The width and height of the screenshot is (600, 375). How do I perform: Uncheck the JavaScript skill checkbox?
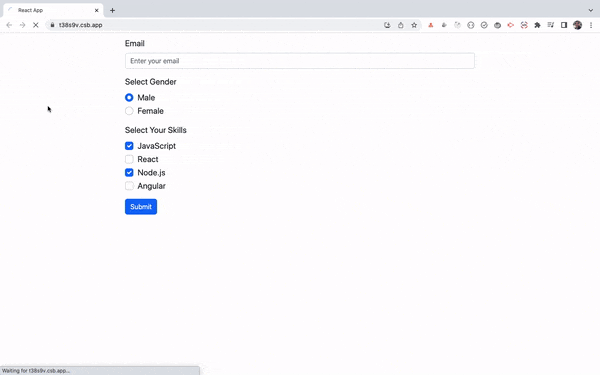[129, 146]
